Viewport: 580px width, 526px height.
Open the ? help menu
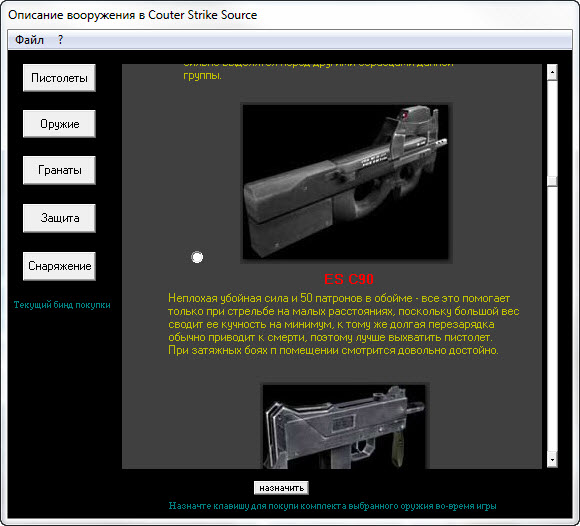pos(60,40)
